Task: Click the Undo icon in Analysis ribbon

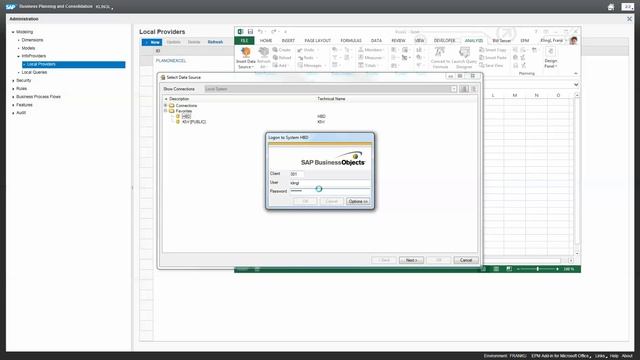Action: tap(300, 50)
